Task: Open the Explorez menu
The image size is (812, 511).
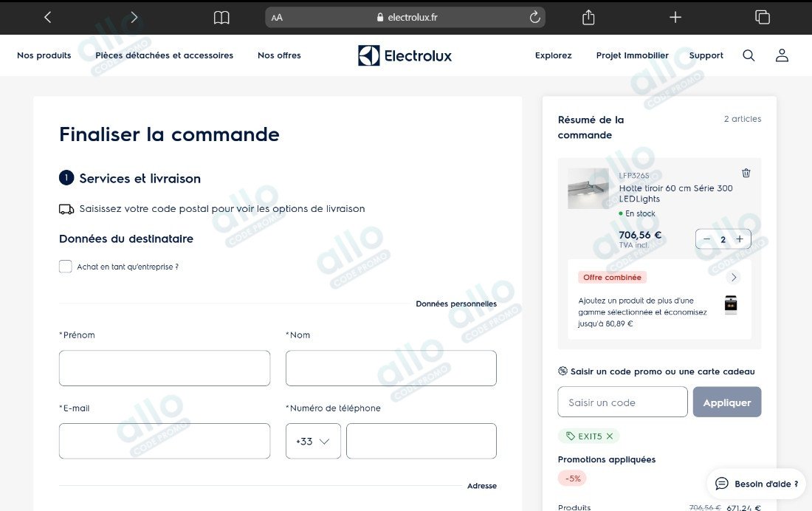Action: tap(553, 55)
